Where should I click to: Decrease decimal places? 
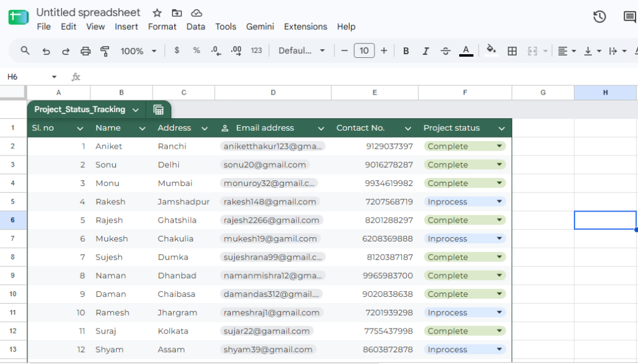coord(216,51)
